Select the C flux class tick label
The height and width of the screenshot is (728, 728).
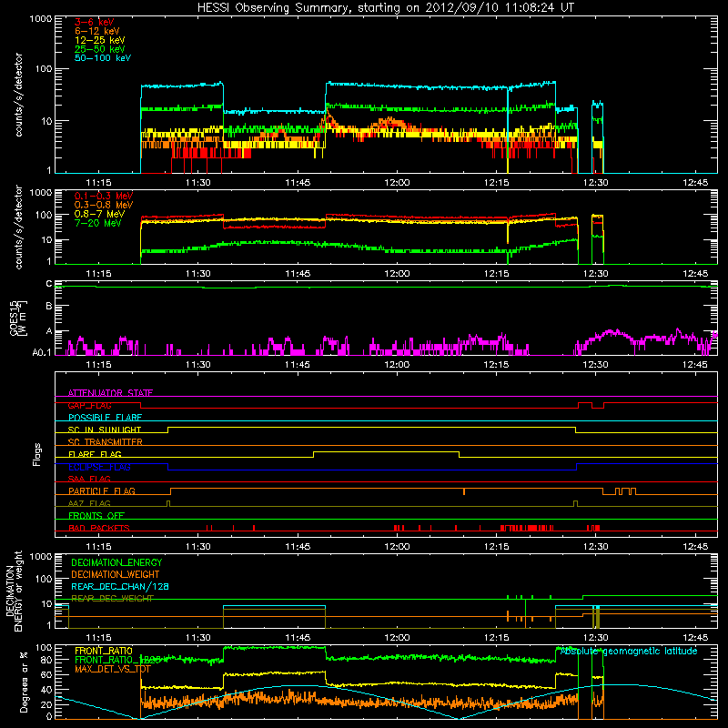click(49, 283)
